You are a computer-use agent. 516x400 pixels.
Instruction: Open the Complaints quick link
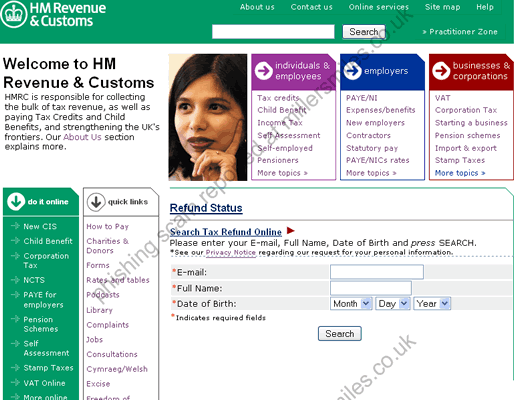107,325
